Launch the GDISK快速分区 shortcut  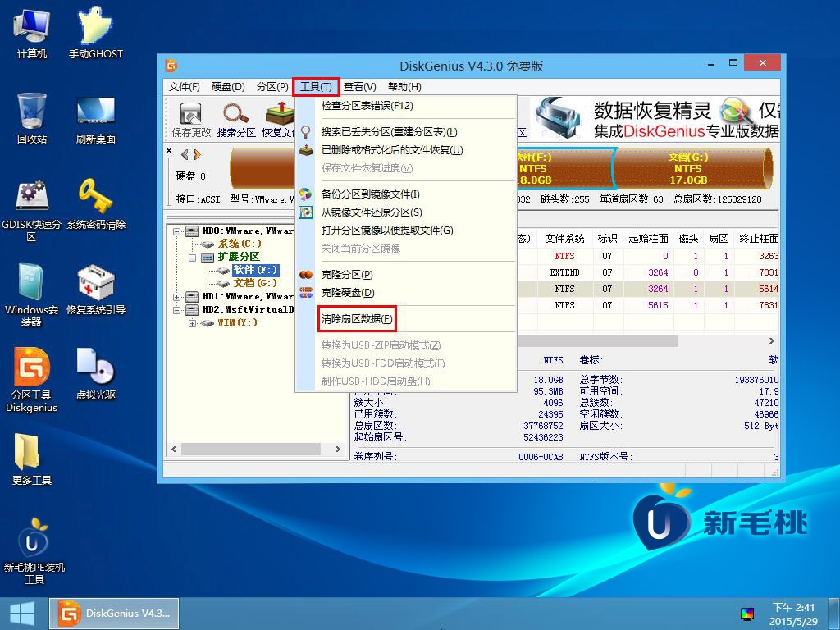(x=32, y=210)
